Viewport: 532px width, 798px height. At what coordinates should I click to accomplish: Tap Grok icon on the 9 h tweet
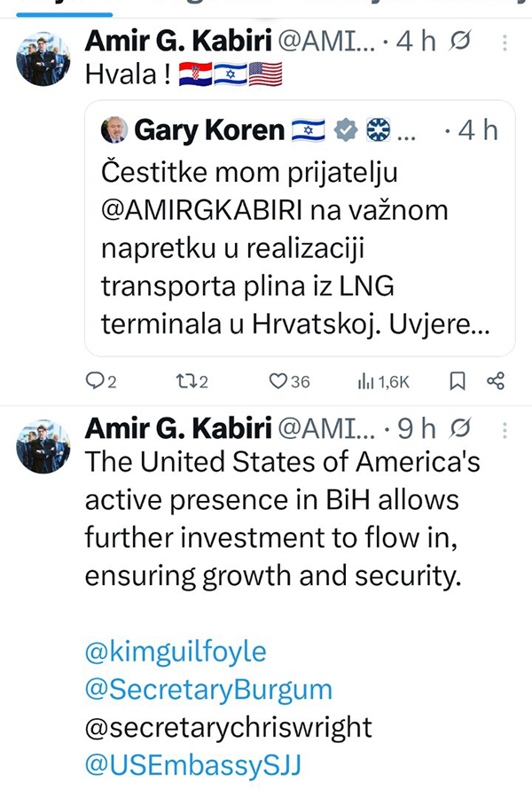click(x=461, y=430)
